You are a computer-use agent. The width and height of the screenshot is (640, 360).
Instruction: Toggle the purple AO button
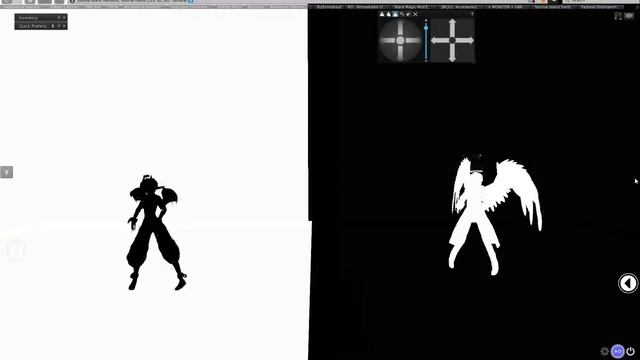pyautogui.click(x=618, y=351)
